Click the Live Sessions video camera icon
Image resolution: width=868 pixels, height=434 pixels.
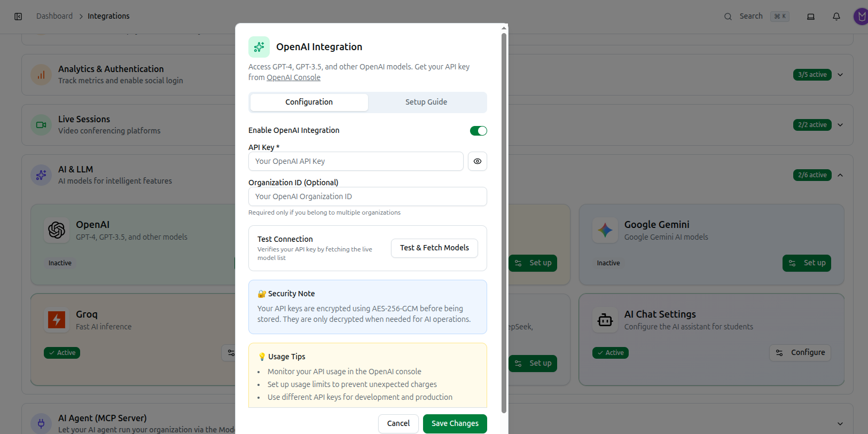41,125
